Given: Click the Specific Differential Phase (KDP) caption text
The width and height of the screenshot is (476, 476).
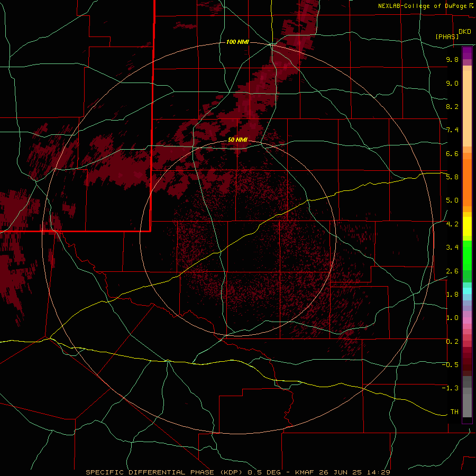Looking at the screenshot, I should point(165,472).
